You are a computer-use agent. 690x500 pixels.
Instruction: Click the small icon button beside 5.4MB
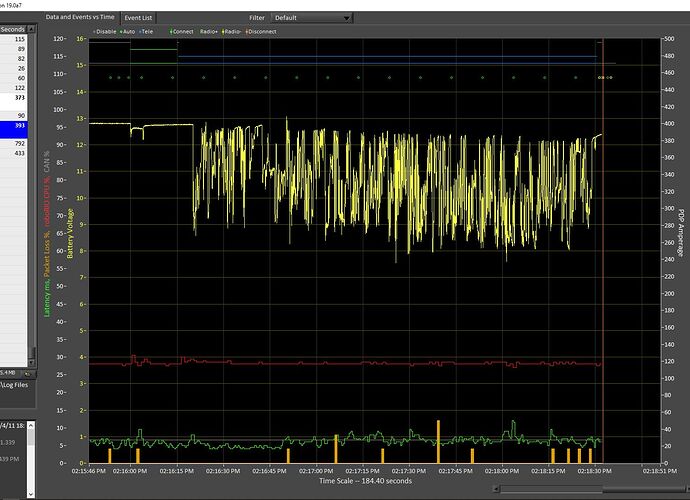[28, 373]
